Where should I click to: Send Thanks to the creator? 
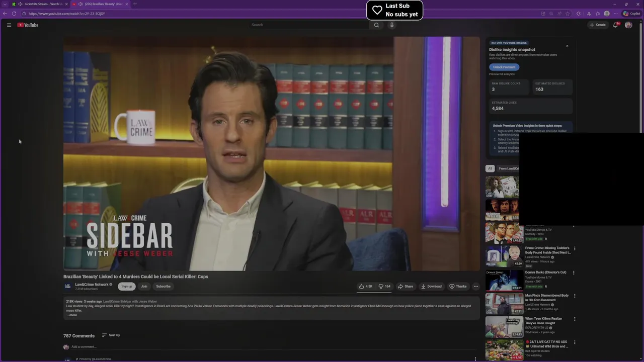pos(458,287)
